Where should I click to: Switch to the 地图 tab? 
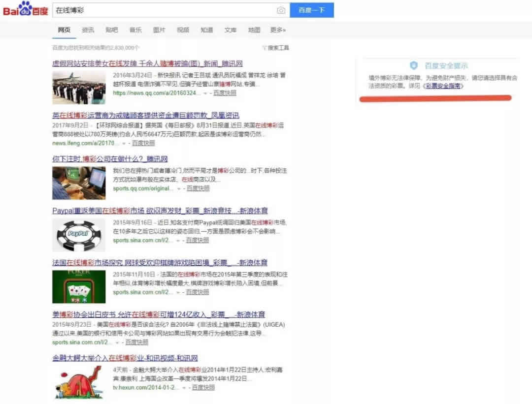tap(254, 30)
